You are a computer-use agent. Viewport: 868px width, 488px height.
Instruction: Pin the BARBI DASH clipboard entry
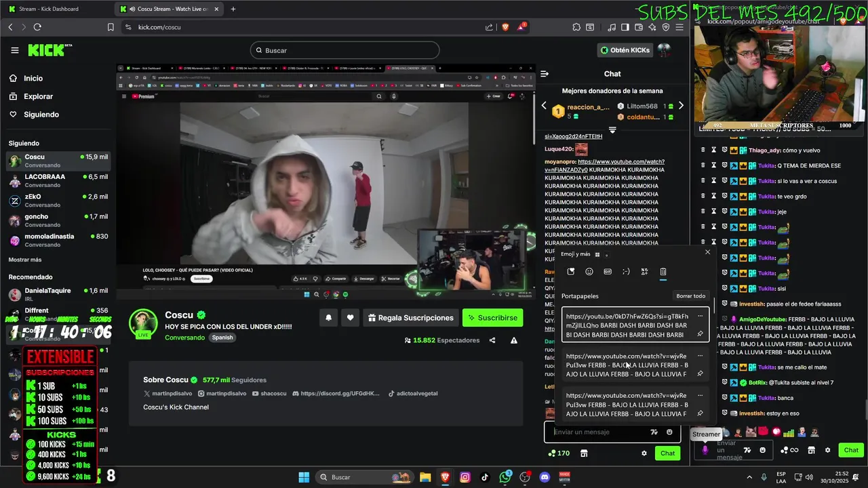(700, 333)
